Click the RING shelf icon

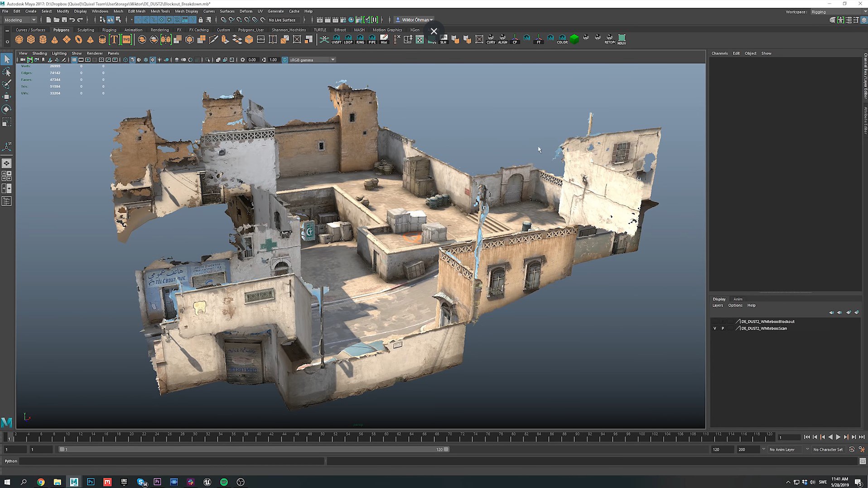pos(360,40)
